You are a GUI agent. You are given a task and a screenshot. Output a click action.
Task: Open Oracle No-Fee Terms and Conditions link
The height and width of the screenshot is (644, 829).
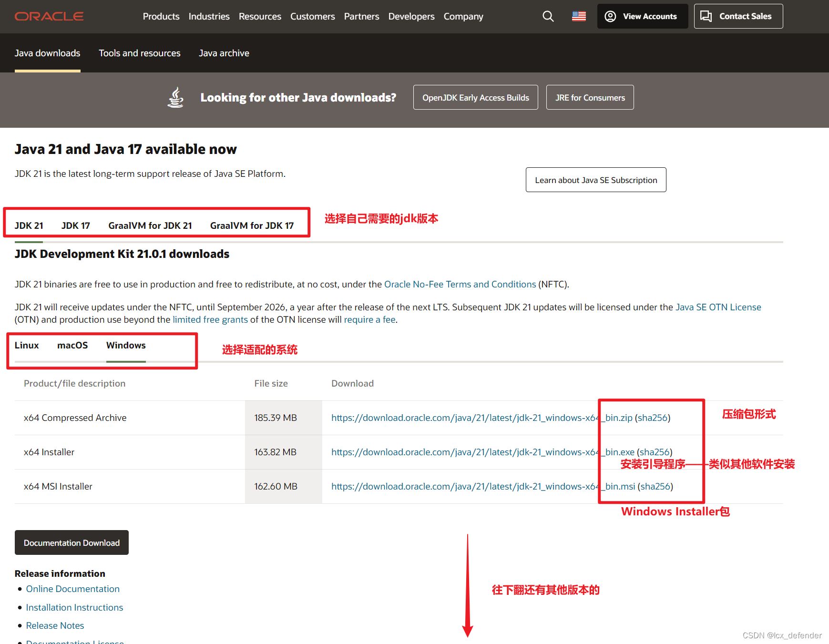click(x=460, y=284)
